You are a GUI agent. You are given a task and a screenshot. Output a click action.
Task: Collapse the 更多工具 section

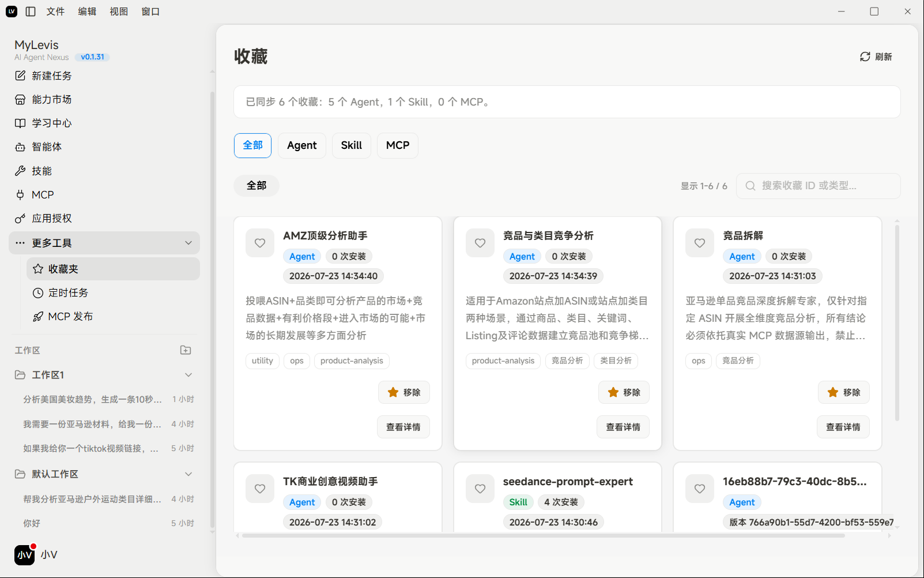tap(188, 243)
